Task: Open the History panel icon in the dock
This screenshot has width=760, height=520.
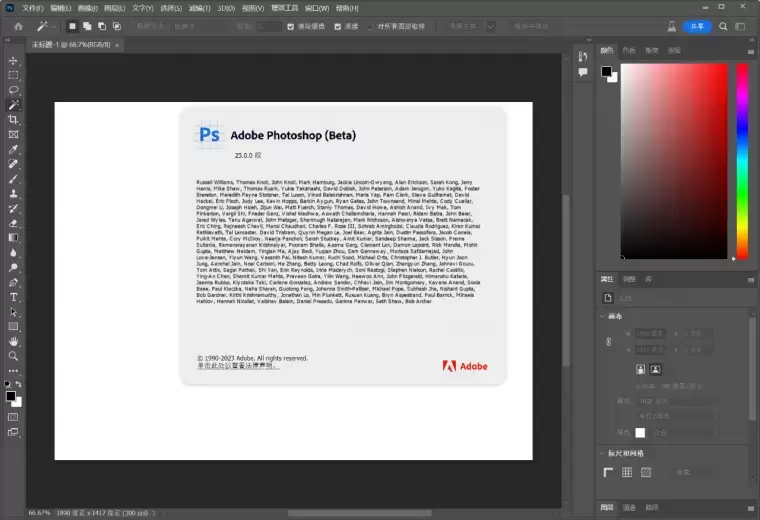Action: click(583, 57)
